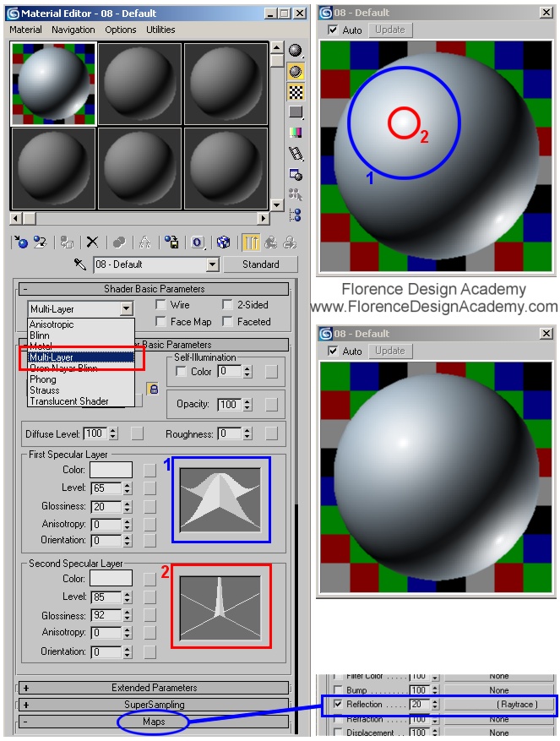Toggle the checkered Background icon
This screenshot has width=560, height=741.
coord(296,91)
